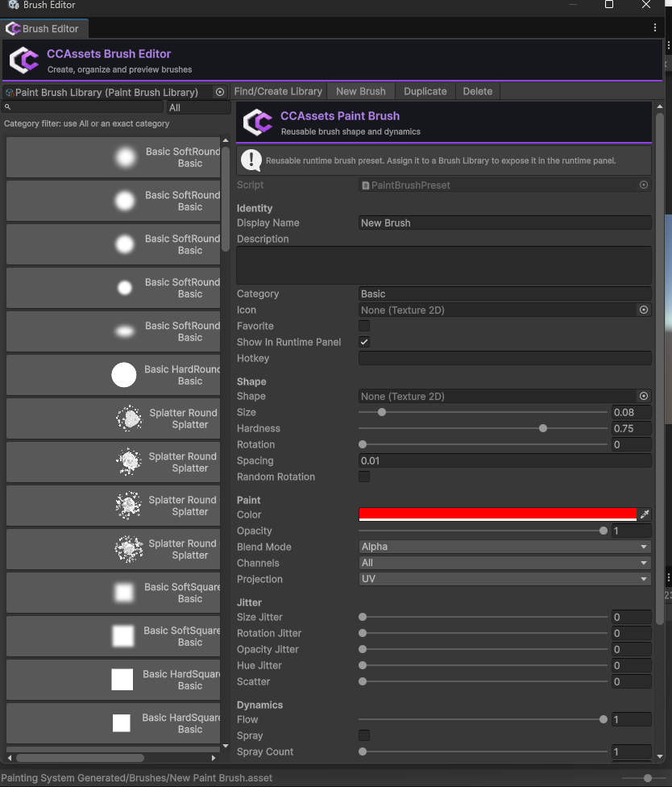Screen dimensions: 672x787
Task: Click the Hue Jitter slider handle
Action: [363, 665]
